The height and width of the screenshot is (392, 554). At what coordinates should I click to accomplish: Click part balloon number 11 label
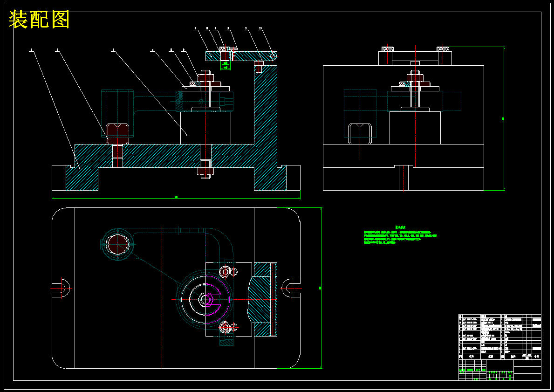pos(246,28)
